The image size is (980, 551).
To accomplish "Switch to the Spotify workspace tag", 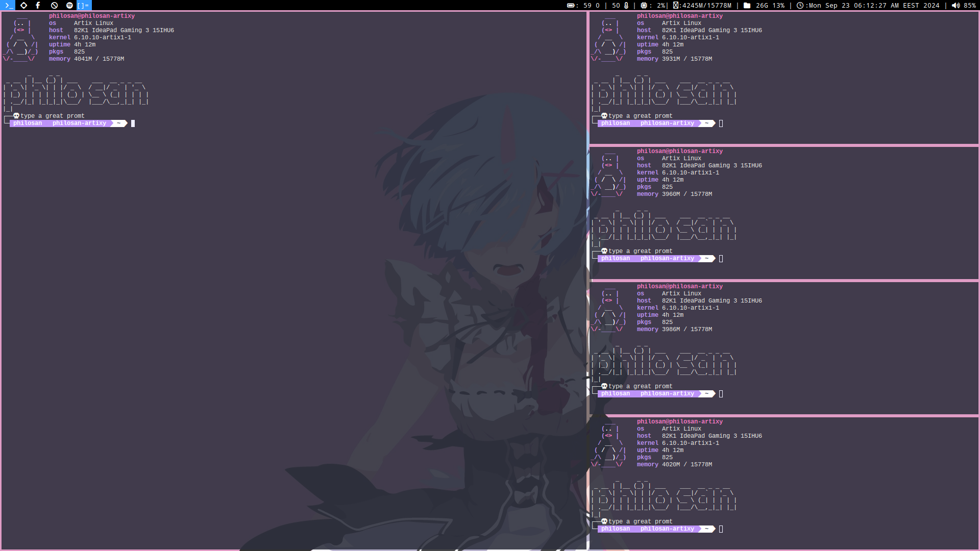I will [x=69, y=5].
